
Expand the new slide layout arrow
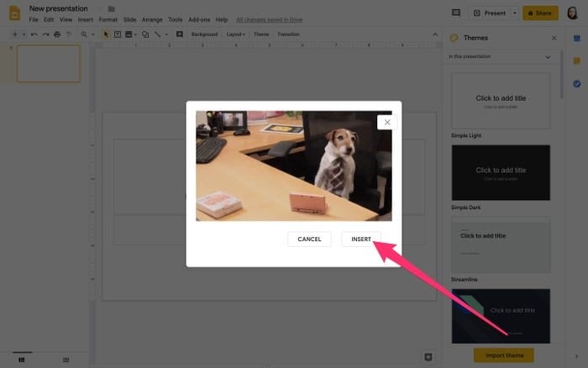click(x=24, y=34)
